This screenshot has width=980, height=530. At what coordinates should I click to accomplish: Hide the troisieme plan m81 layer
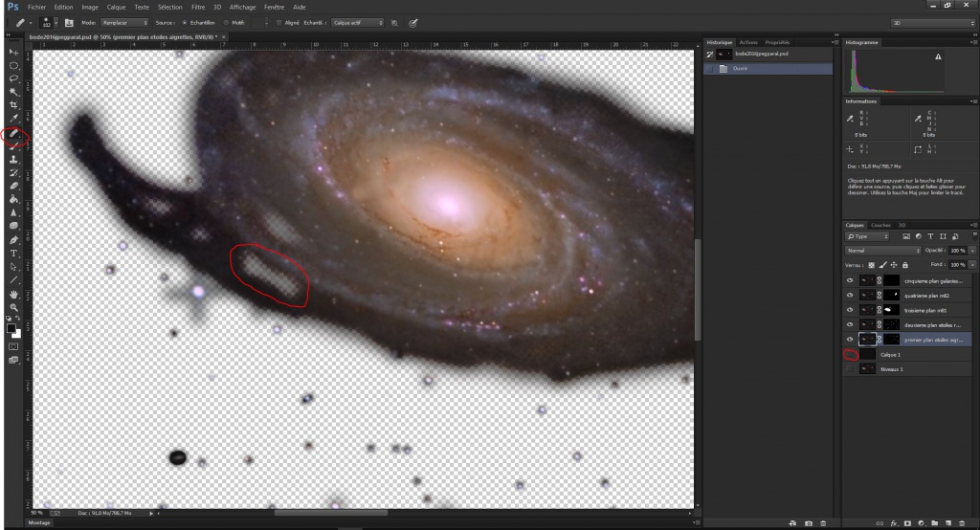[x=850, y=310]
